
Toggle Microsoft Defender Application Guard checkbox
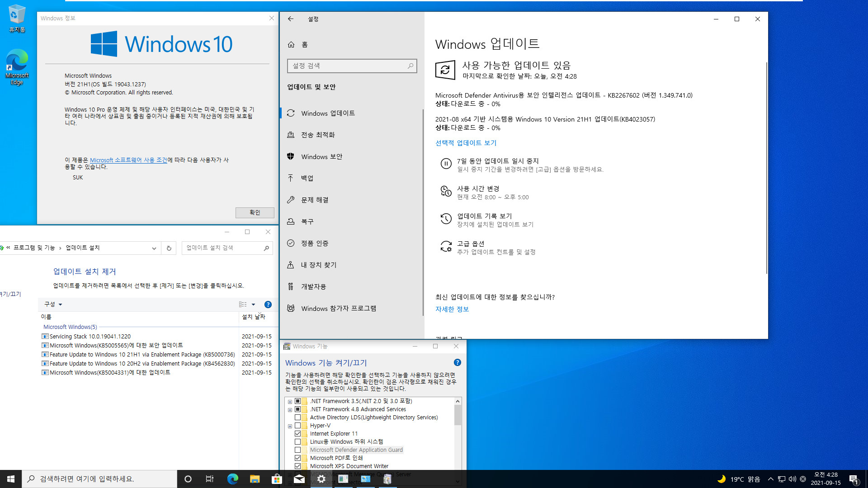coord(297,450)
